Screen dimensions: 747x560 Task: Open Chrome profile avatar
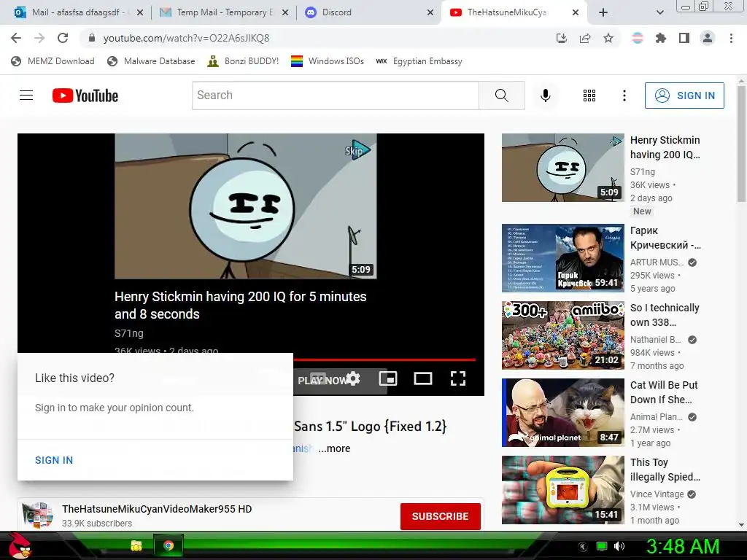pos(708,38)
